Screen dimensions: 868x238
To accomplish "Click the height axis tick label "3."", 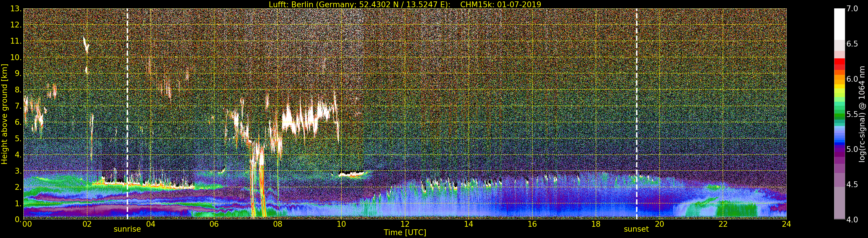I will (x=18, y=171).
